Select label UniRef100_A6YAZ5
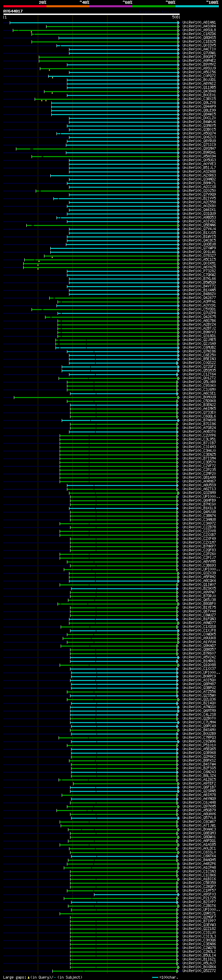 [x=199, y=267]
